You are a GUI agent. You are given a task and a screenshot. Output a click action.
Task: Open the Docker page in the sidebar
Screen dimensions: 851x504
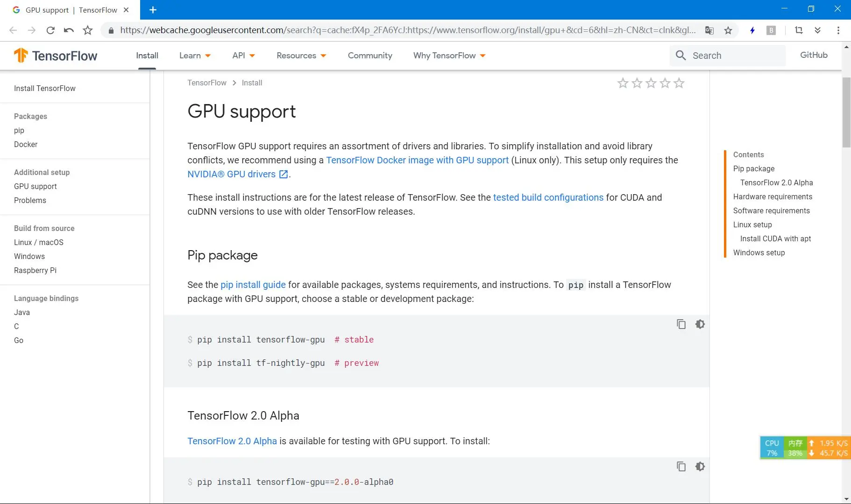[26, 144]
